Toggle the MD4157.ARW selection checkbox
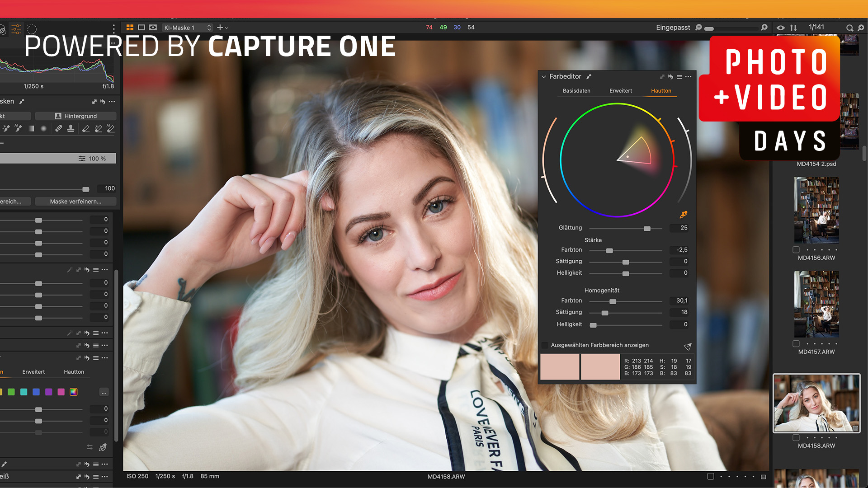868x488 pixels. (x=796, y=344)
